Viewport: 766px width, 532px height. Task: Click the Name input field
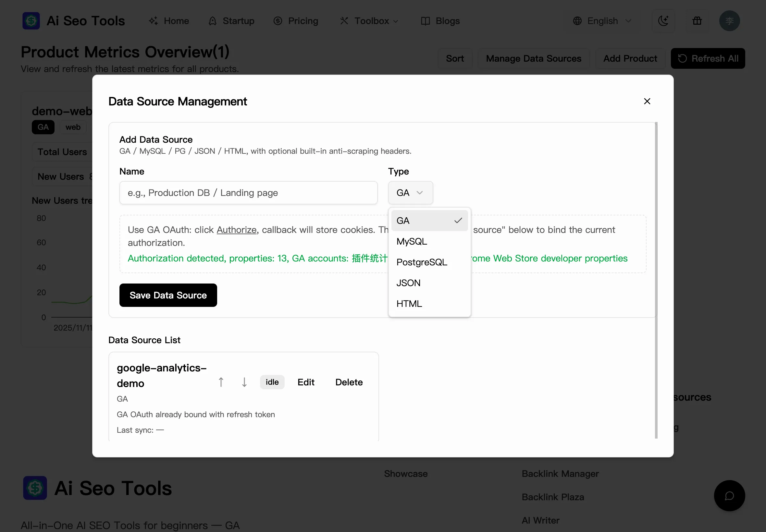click(x=248, y=193)
